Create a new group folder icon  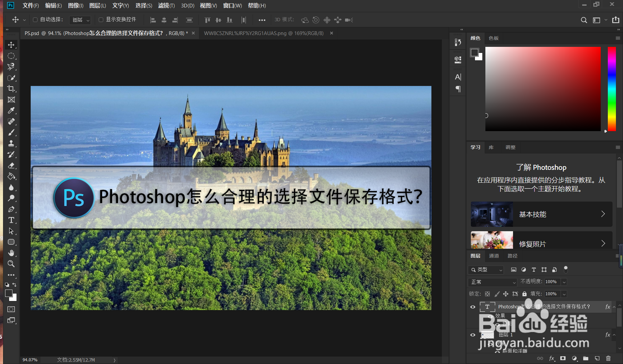pyautogui.click(x=586, y=358)
